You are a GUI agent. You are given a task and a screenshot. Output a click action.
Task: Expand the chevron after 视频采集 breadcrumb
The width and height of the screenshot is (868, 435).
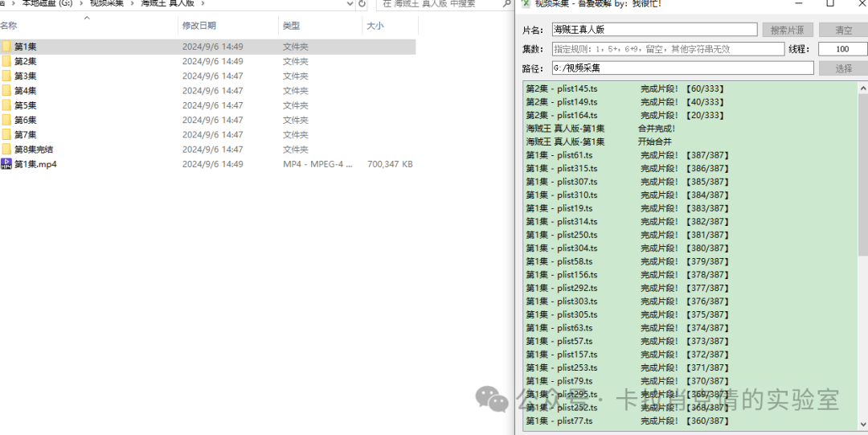click(133, 3)
